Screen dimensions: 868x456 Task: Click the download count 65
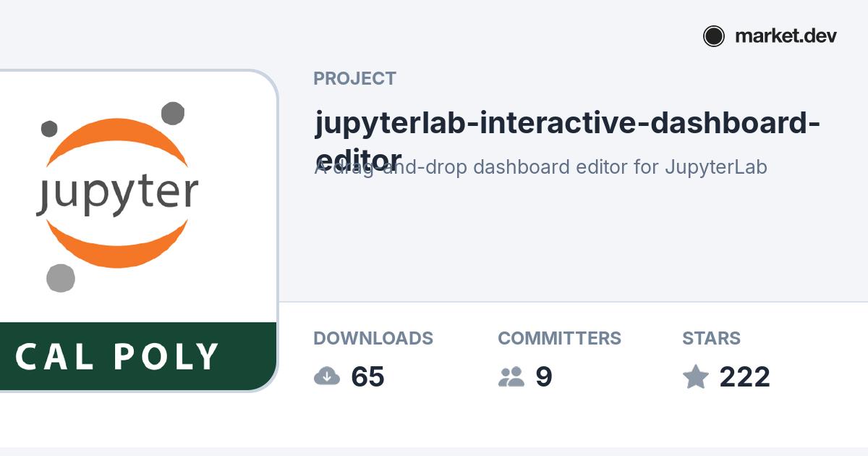367,377
